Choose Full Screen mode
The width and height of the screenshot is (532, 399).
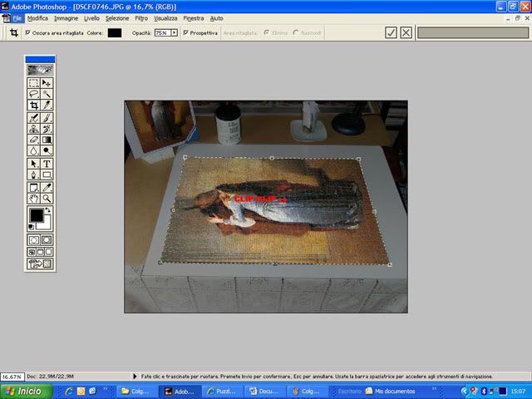point(48,252)
